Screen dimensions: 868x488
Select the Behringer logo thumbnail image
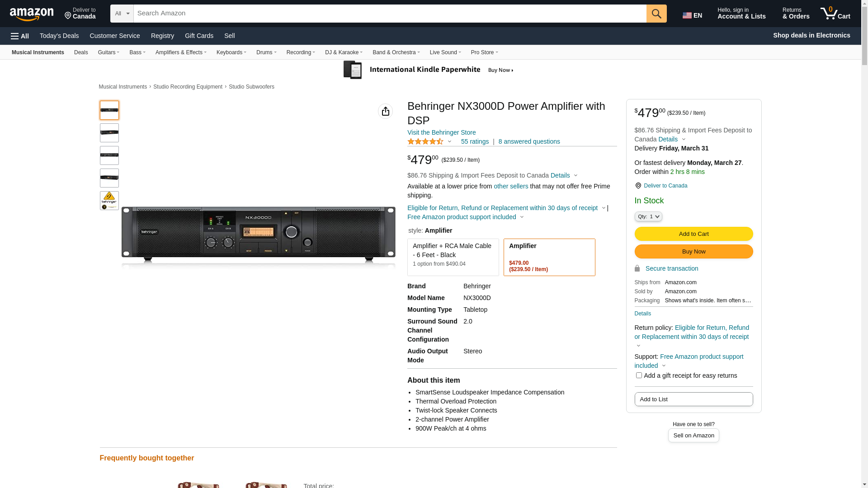(x=109, y=201)
